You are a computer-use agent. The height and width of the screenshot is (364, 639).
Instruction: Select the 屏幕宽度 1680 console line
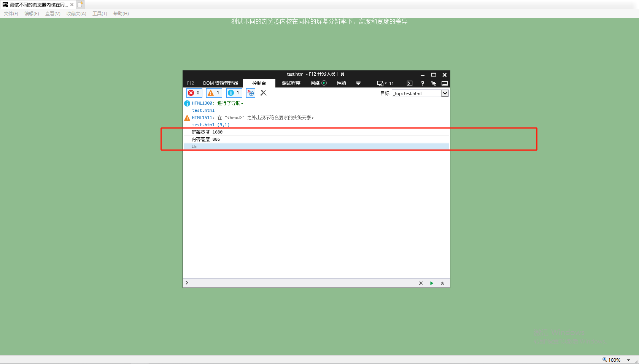pyautogui.click(x=316, y=132)
